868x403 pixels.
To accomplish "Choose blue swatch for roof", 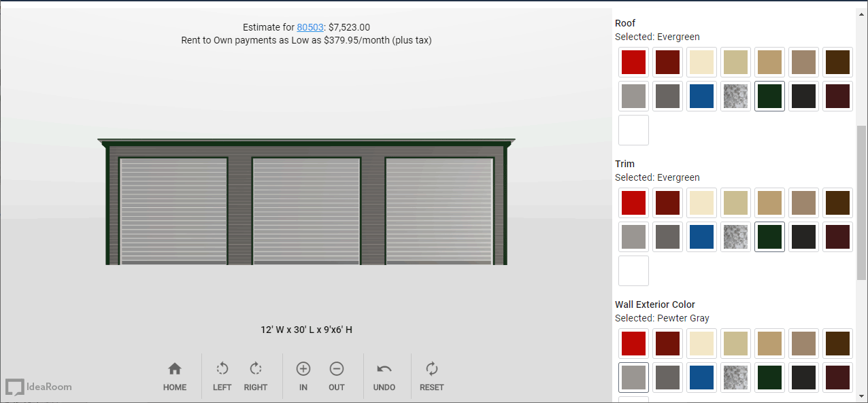I will click(701, 97).
